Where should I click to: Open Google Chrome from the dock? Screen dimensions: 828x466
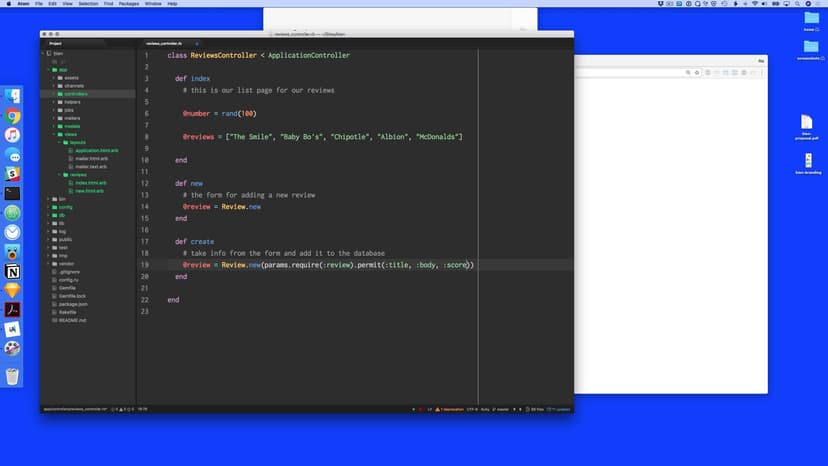(12, 116)
